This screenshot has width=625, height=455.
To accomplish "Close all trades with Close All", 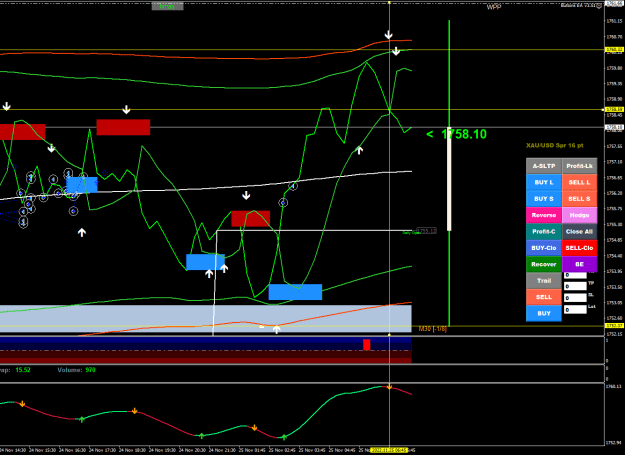I will pos(580,231).
